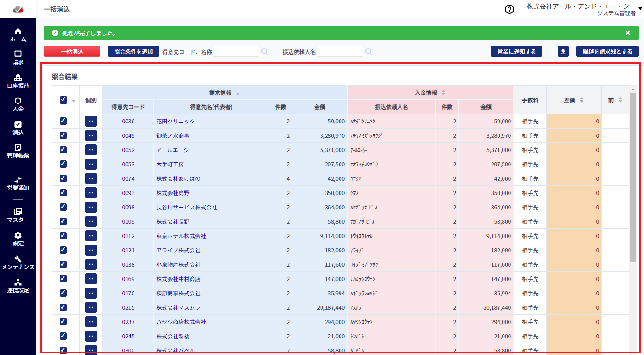The height and width of the screenshot is (355, 644).
Task: Click 照合条件を追加 button
Action: point(134,51)
